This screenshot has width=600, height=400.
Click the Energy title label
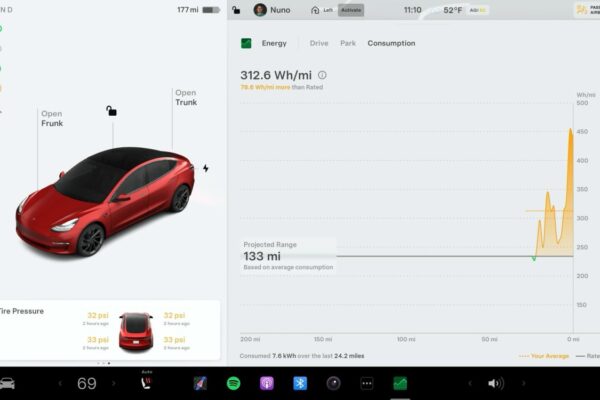coord(274,43)
